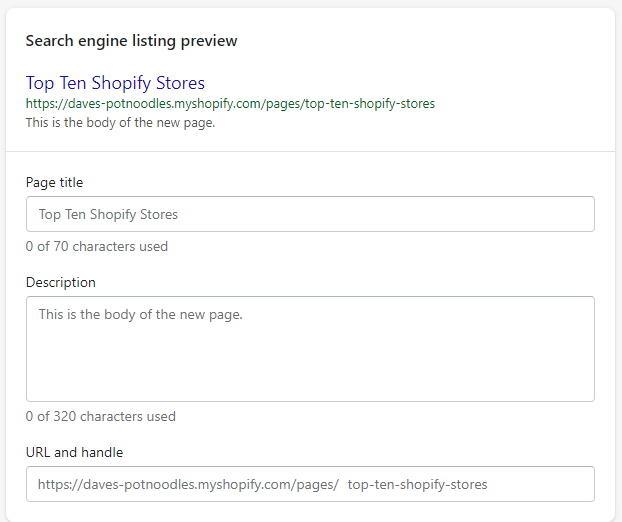
Task: Click the Page title label
Action: point(54,182)
